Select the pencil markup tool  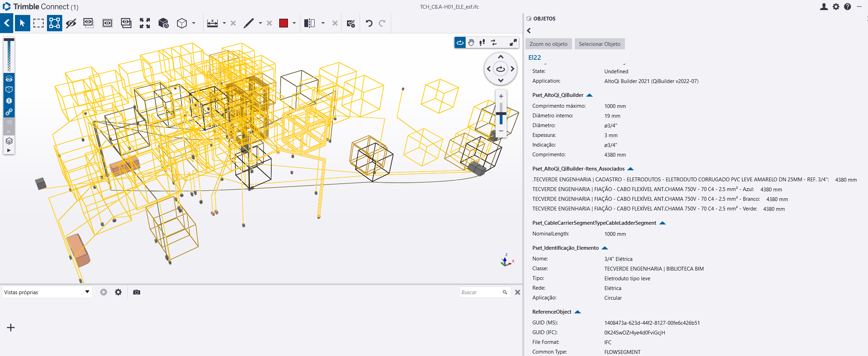[x=248, y=23]
